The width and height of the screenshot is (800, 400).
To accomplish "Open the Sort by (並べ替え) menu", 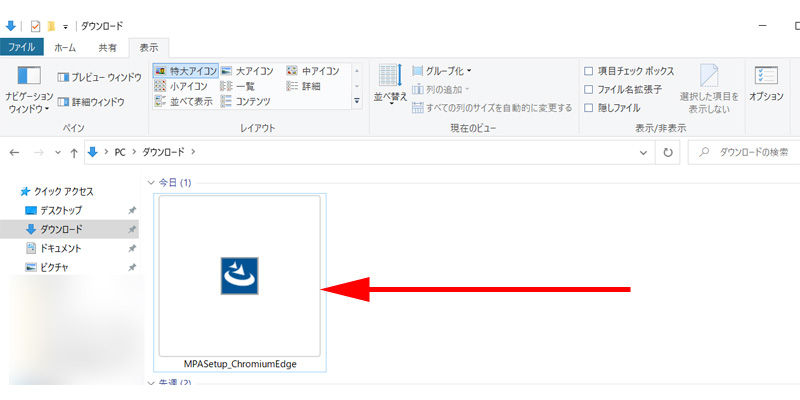I will pos(390,84).
